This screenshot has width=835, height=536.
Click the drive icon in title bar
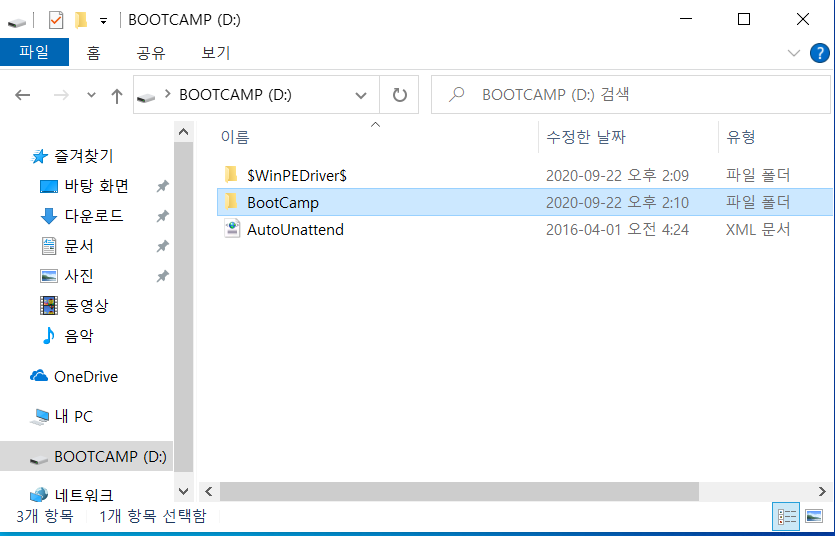coord(17,22)
